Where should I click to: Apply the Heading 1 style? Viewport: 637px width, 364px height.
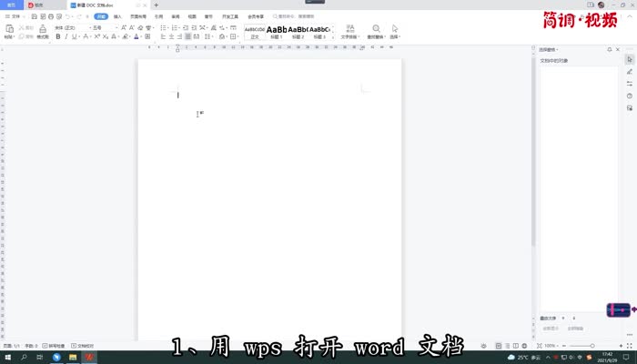point(277,32)
